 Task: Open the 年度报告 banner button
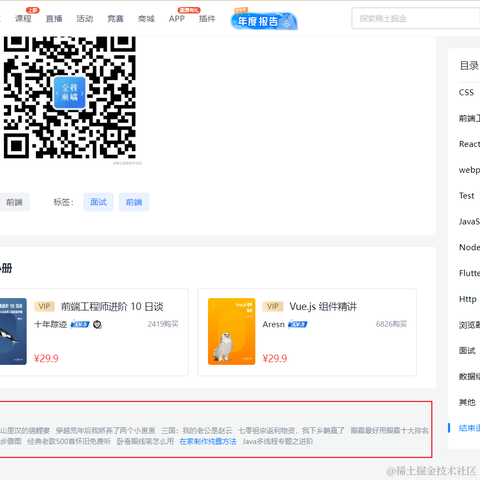coord(264,21)
